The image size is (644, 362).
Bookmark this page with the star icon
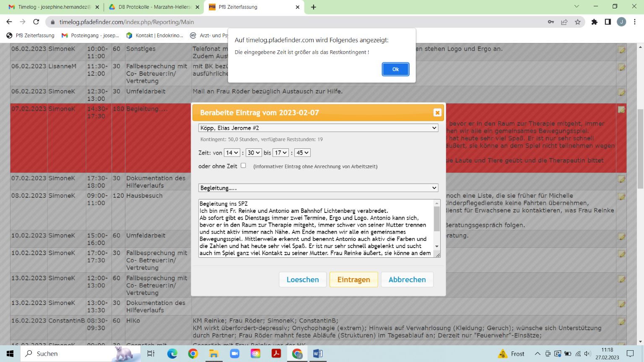tap(578, 22)
